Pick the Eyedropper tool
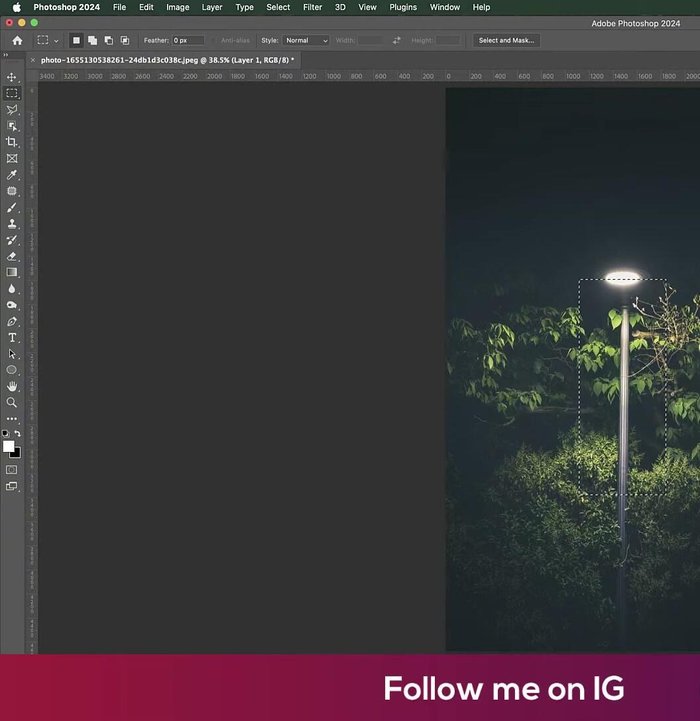Image resolution: width=700 pixels, height=721 pixels. pos(12,175)
